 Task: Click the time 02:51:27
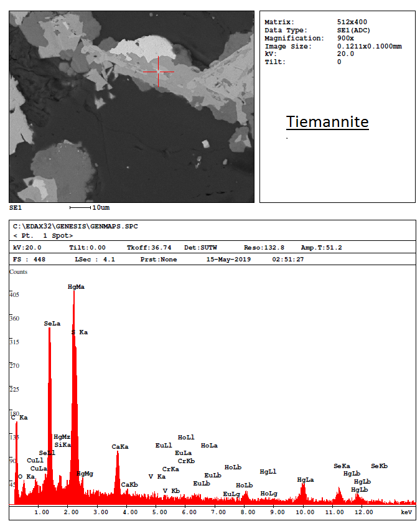[x=288, y=260]
